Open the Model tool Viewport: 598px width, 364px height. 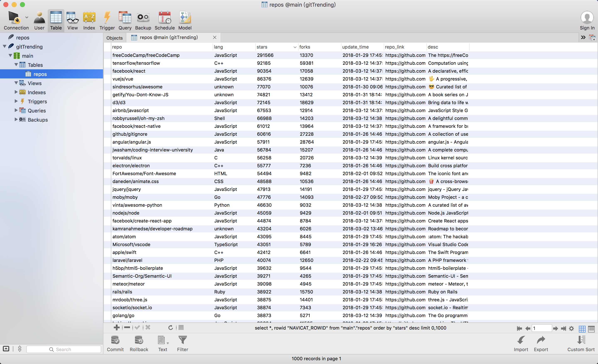185,20
